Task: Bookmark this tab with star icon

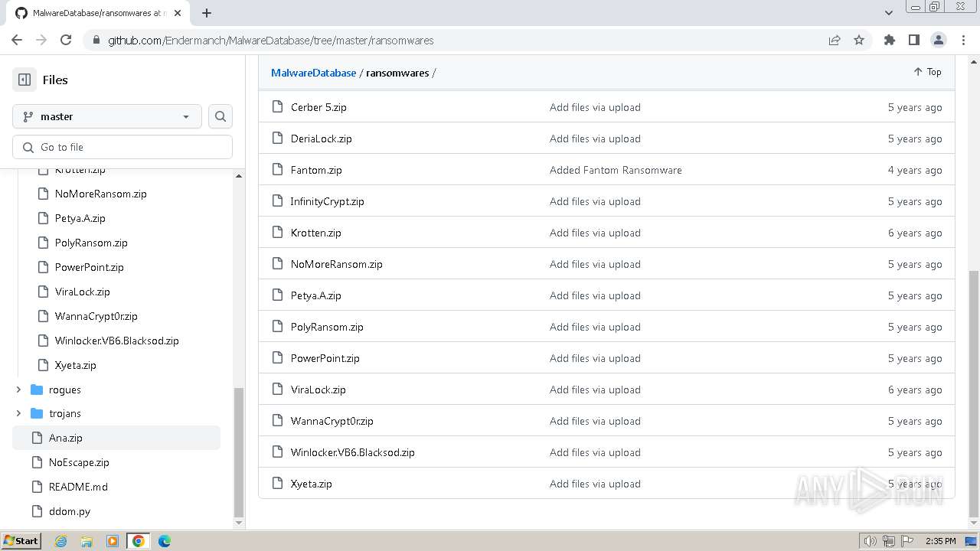Action: click(859, 40)
